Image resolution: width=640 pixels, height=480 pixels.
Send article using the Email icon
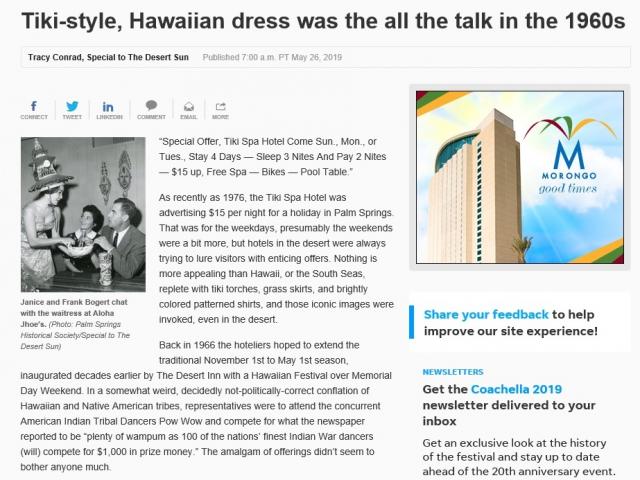pos(188,109)
